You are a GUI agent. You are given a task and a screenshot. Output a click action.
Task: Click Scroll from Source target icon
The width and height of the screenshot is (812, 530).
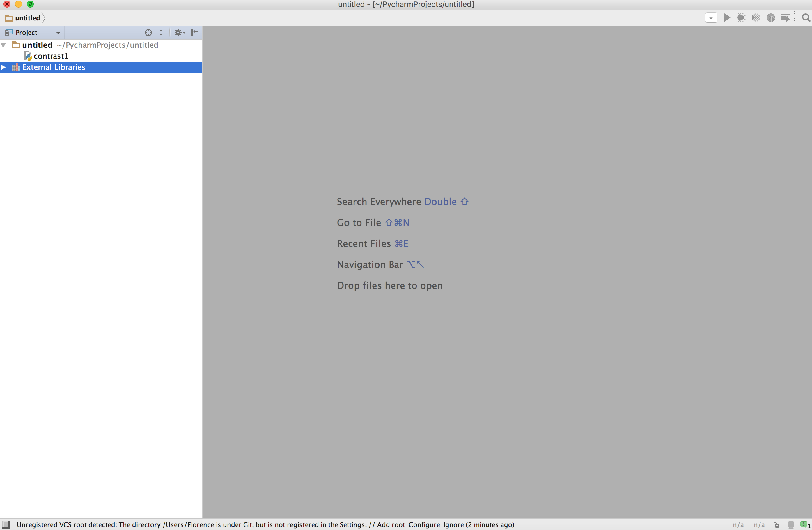coord(148,33)
